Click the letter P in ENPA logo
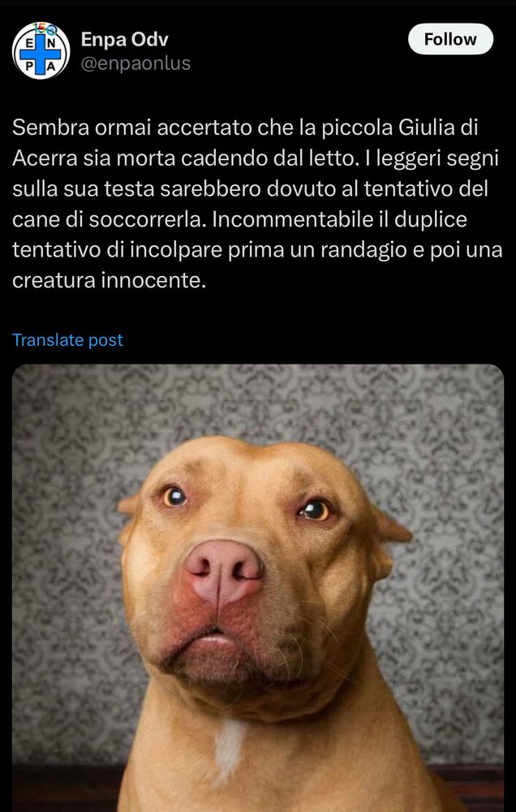This screenshot has width=516, height=812. [29, 66]
